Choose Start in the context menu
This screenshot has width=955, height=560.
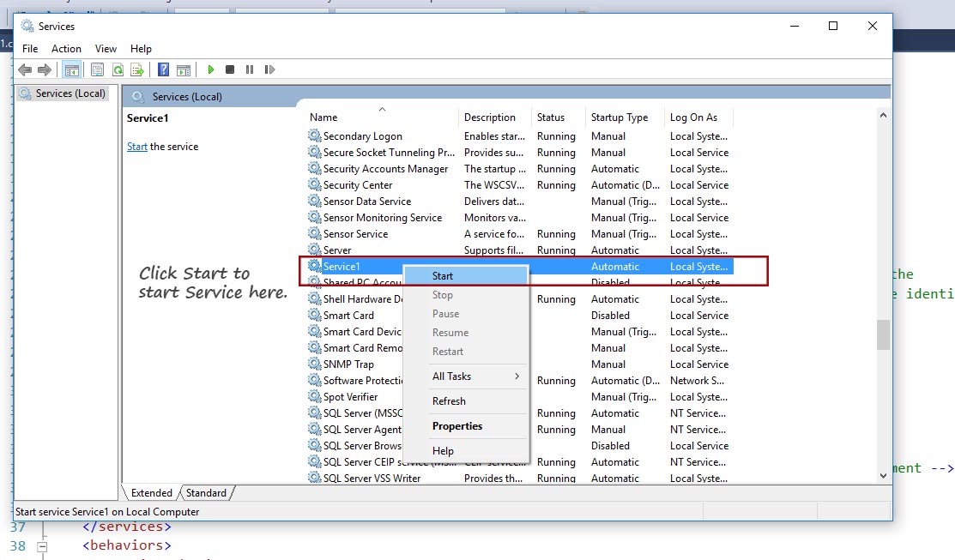click(x=466, y=276)
